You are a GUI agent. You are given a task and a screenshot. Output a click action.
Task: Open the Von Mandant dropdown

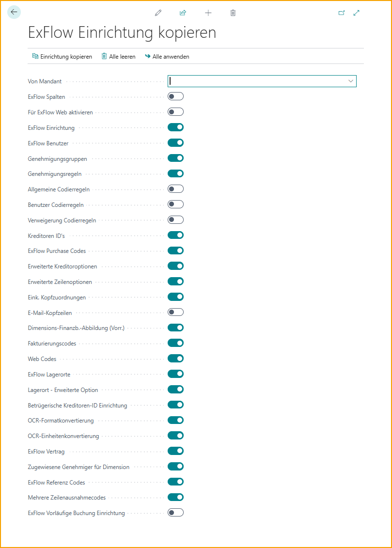point(350,81)
